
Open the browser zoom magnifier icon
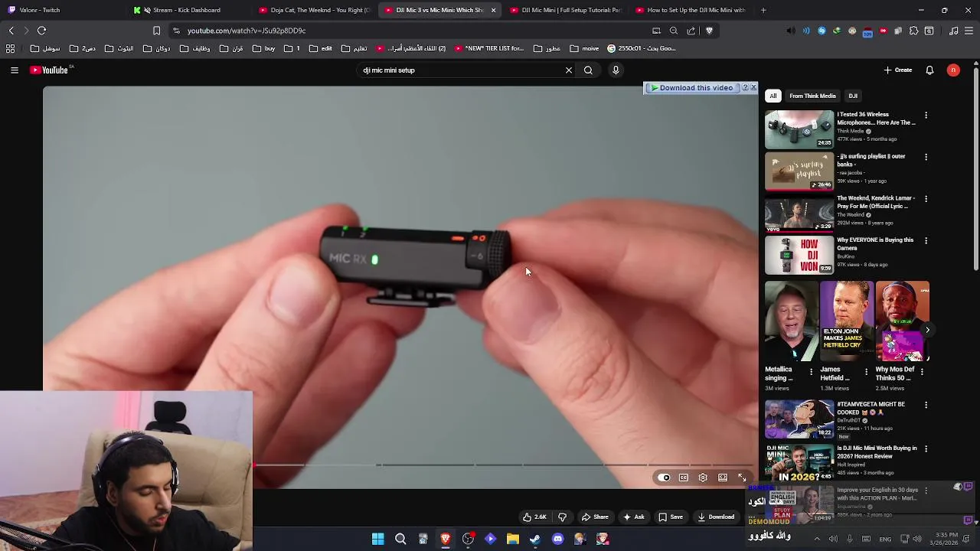pos(674,31)
